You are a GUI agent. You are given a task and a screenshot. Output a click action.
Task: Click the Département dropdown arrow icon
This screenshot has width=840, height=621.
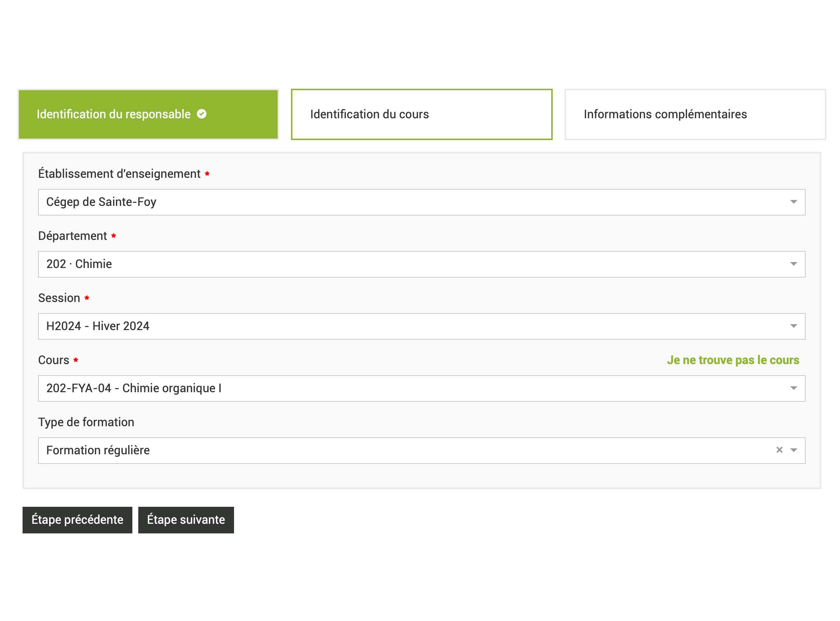coord(793,264)
